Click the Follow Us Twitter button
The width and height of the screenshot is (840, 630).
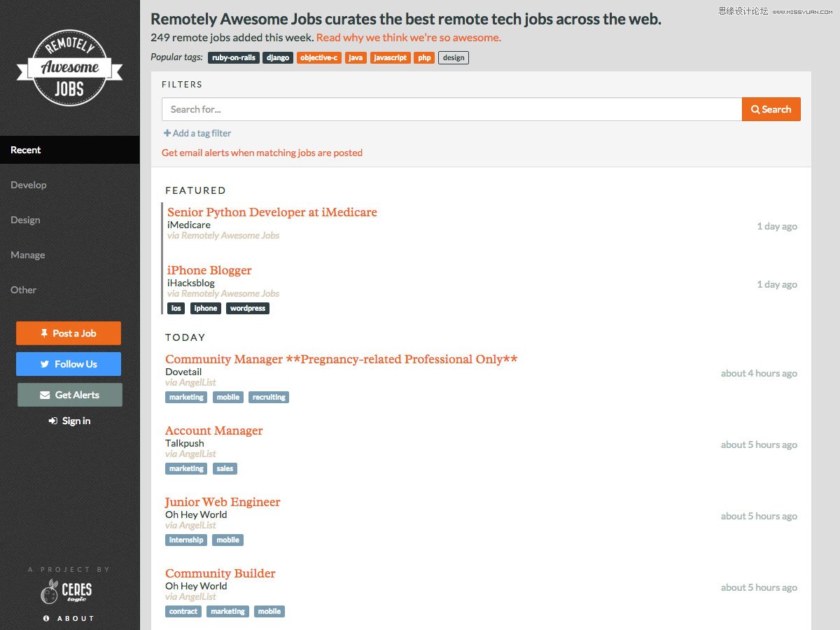[69, 364]
